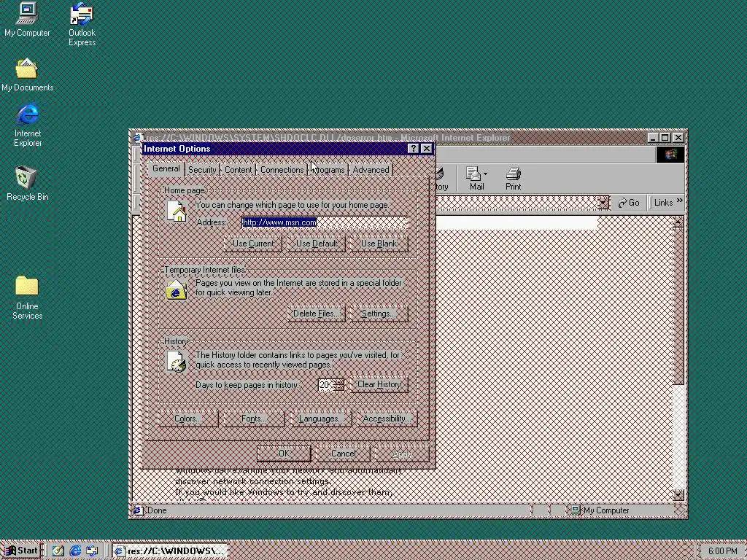This screenshot has height=560, width=747.
Task: Open temporary files Settings button
Action: pos(379,314)
